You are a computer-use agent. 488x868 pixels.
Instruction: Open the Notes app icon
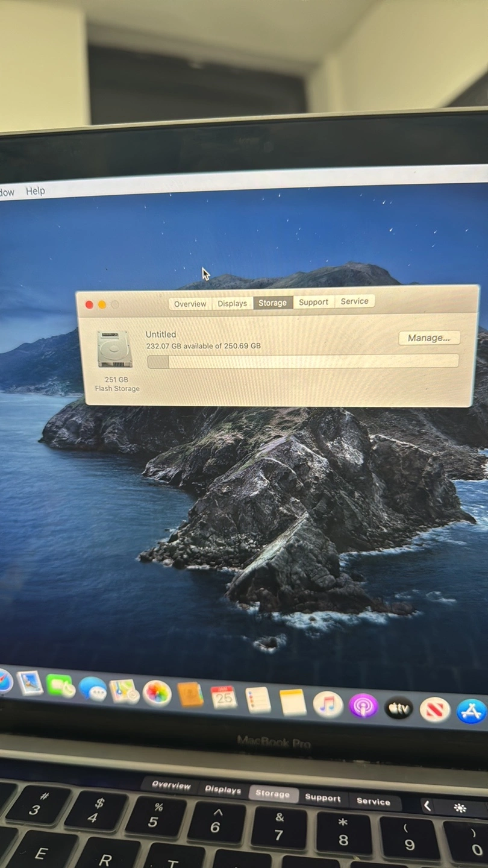[x=293, y=702]
